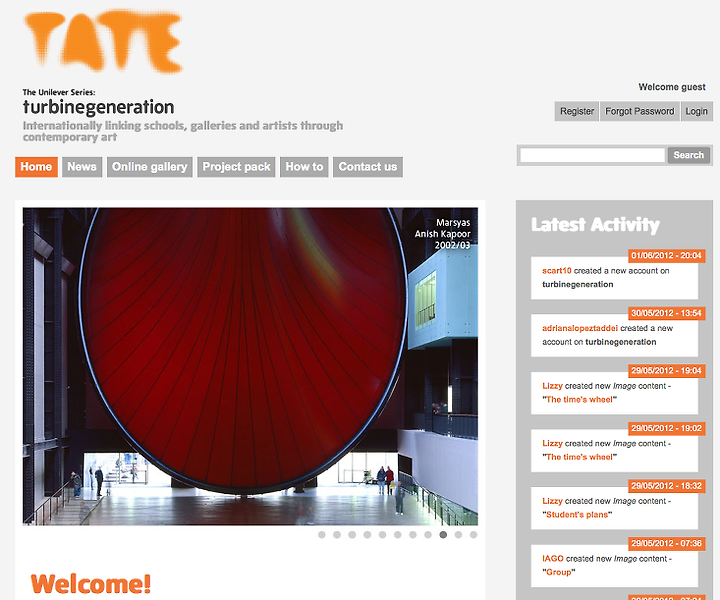Focus the search text field
Screen dimensions: 720x600
592,155
